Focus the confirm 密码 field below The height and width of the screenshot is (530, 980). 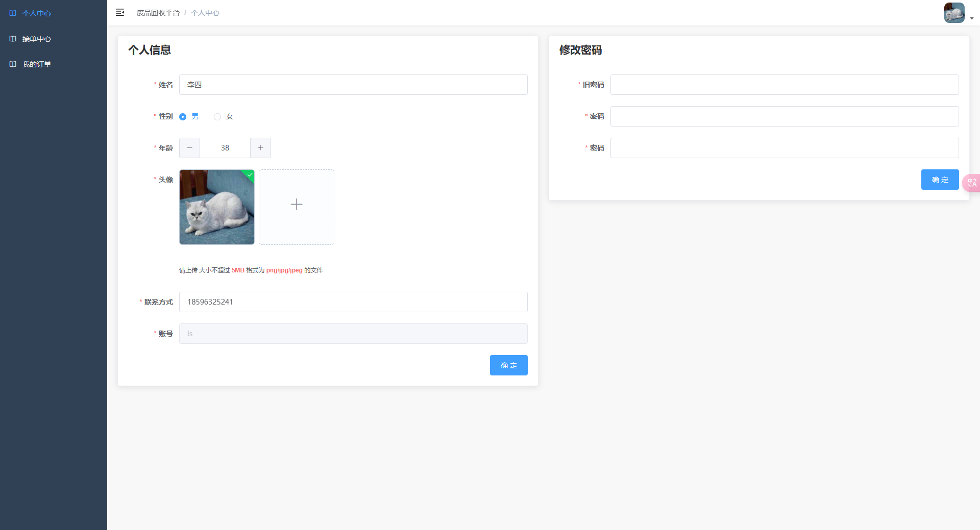pyautogui.click(x=785, y=148)
